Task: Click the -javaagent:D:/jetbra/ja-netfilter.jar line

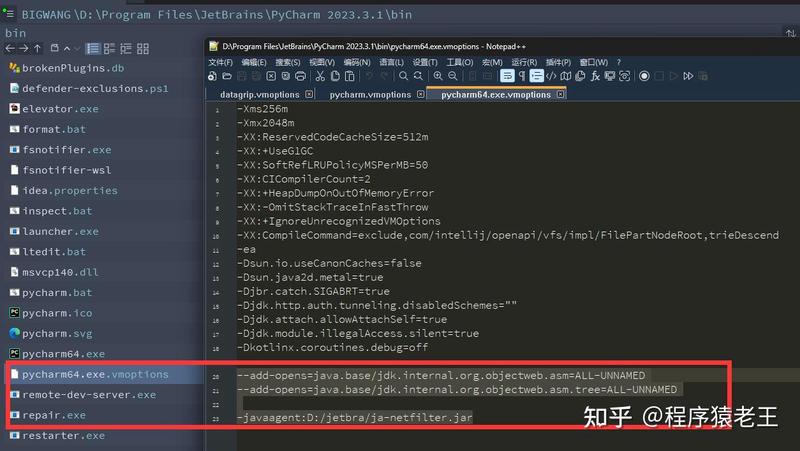Action: tap(355, 417)
